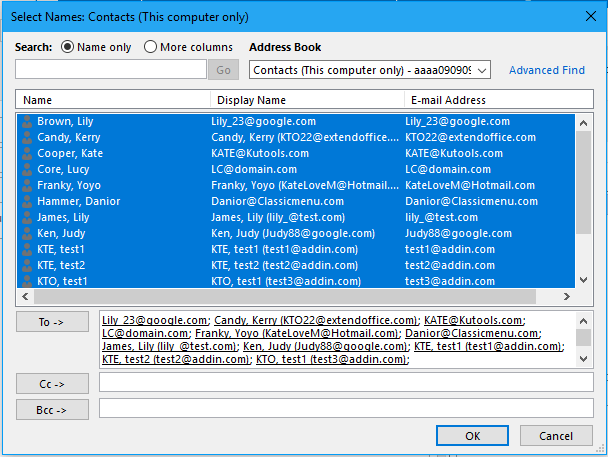Click the Cc -> button

coord(52,383)
